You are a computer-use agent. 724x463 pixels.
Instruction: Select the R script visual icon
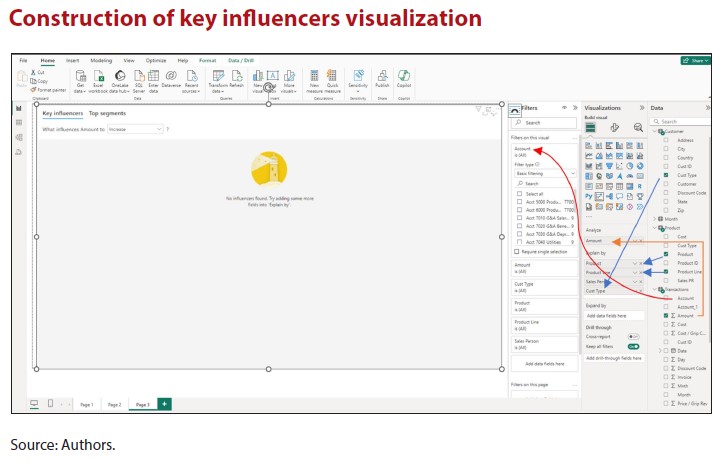click(640, 186)
